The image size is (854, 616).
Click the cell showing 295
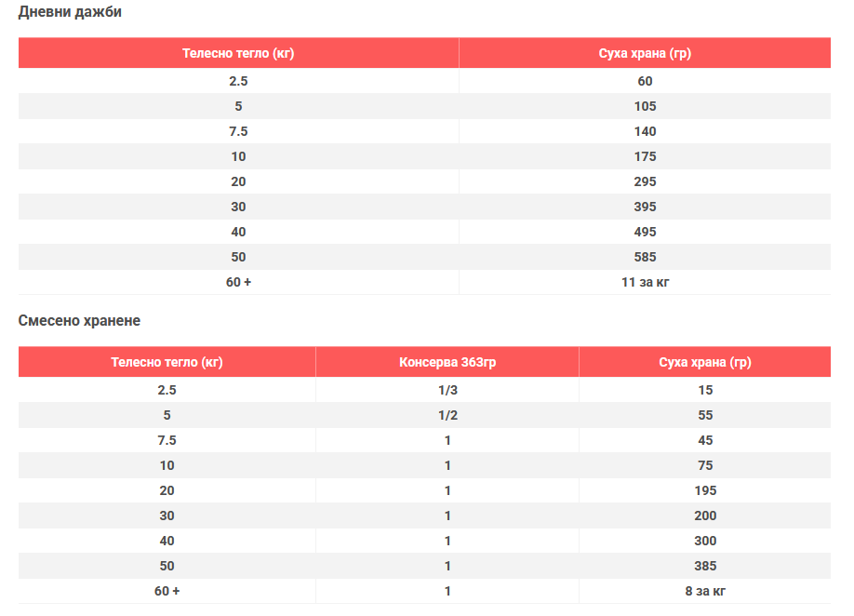pos(645,181)
